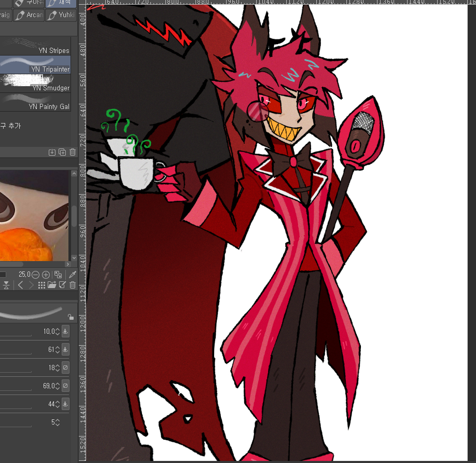Select the YN Stripes brush
The height and width of the screenshot is (463, 476).
pos(35,47)
